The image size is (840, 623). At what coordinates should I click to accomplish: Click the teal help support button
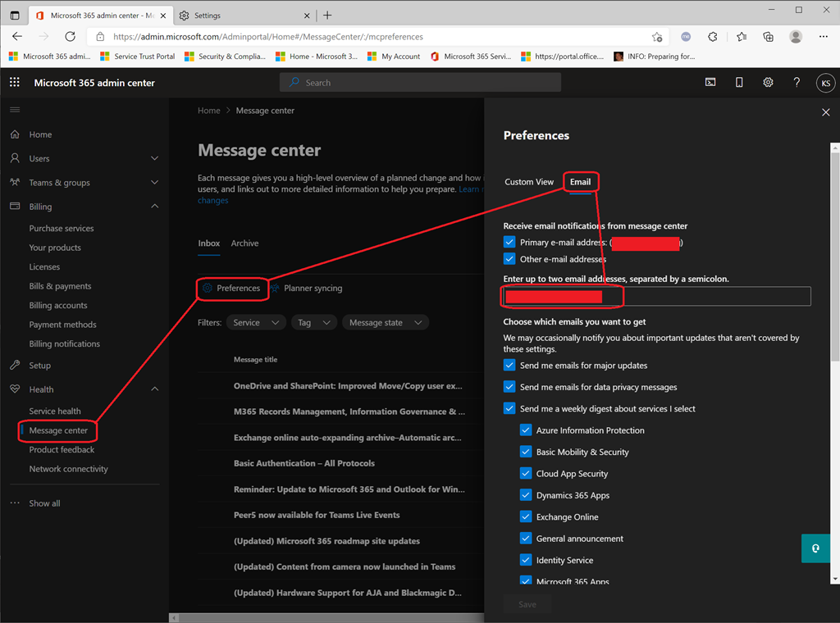[815, 548]
